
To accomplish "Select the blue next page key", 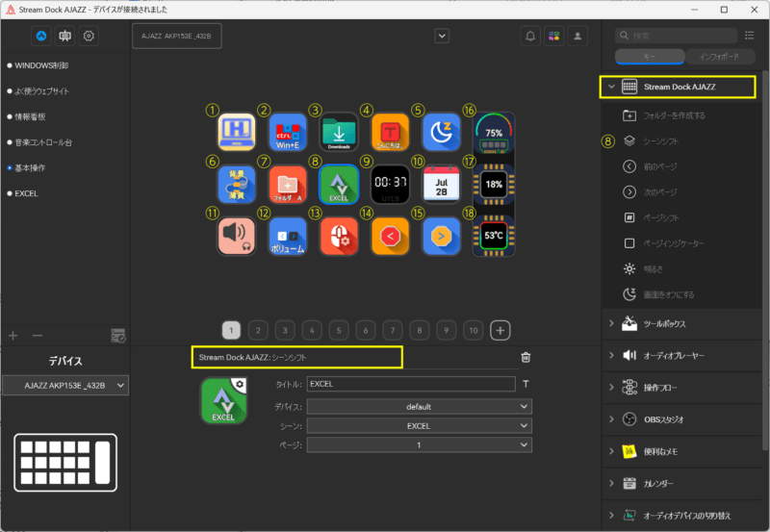I will [x=441, y=236].
